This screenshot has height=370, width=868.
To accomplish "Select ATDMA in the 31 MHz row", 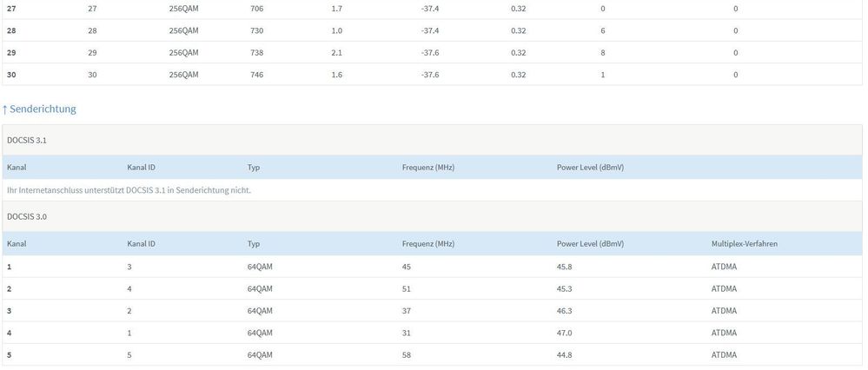I will tap(724, 333).
